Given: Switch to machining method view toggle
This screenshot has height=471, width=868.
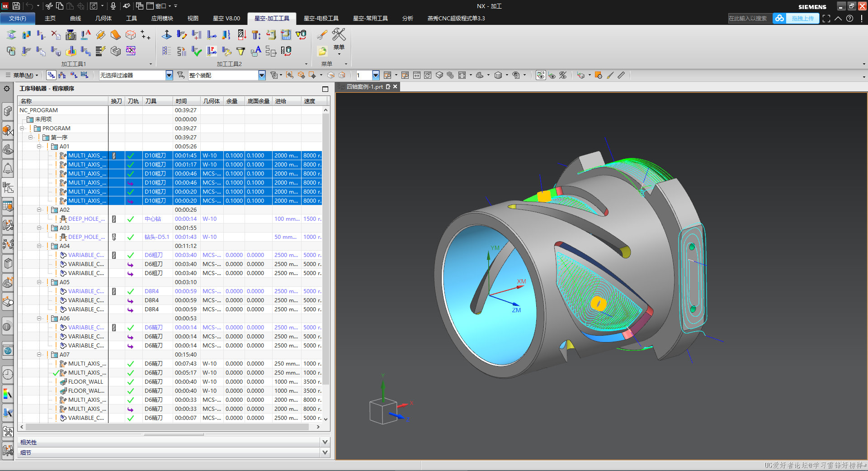Looking at the screenshot, I should 85,75.
